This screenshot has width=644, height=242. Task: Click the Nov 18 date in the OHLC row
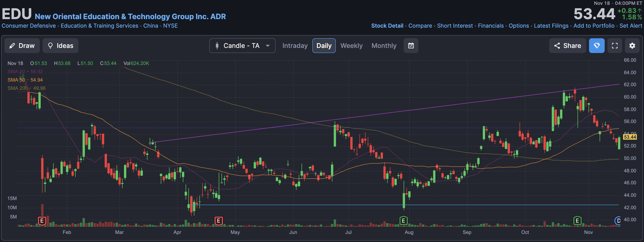tap(15, 63)
